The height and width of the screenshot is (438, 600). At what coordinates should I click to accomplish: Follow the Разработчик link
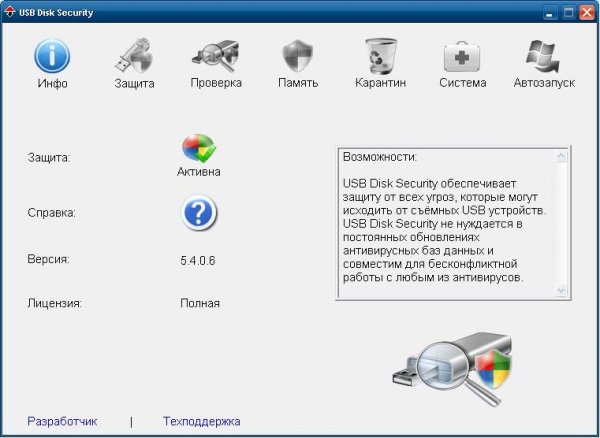coord(62,421)
